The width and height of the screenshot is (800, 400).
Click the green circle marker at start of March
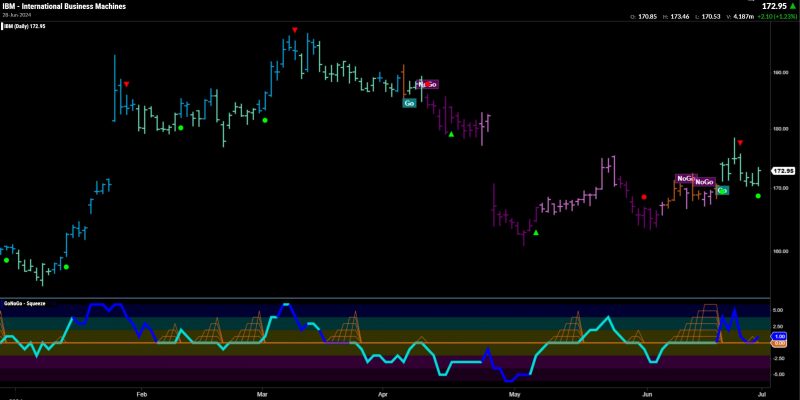tap(264, 120)
